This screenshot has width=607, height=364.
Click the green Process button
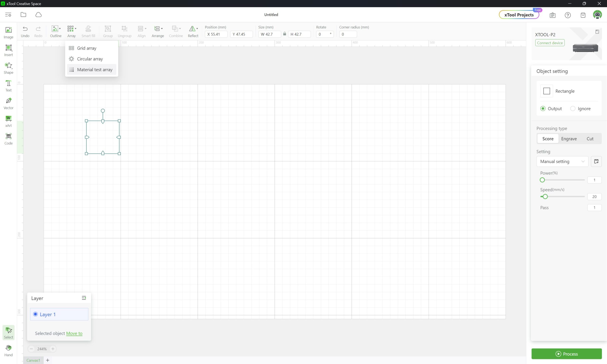pos(566,354)
